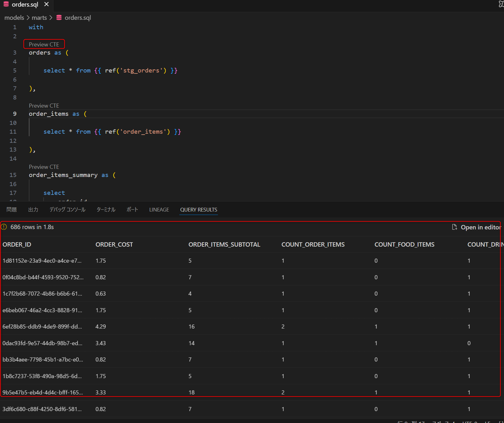The image size is (504, 423).
Task: Click models in the breadcrumb
Action: click(14, 18)
